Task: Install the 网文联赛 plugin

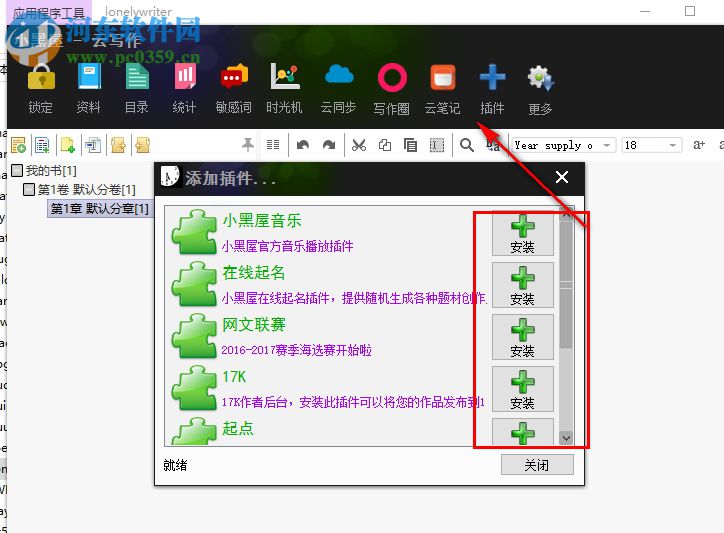Action: click(x=523, y=337)
